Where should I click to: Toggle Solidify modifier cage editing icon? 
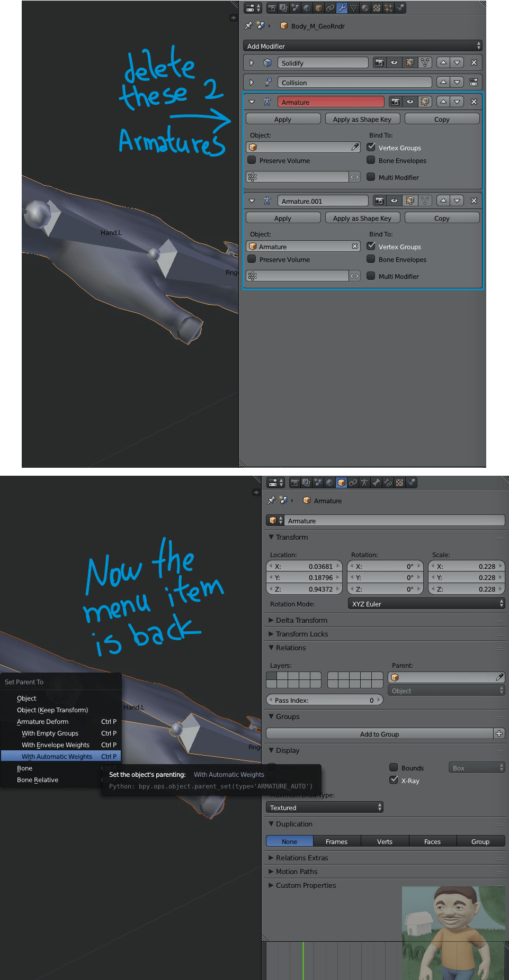click(425, 62)
